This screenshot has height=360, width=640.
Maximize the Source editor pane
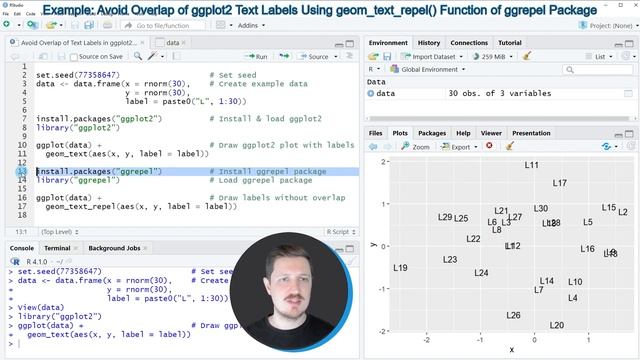pos(350,44)
